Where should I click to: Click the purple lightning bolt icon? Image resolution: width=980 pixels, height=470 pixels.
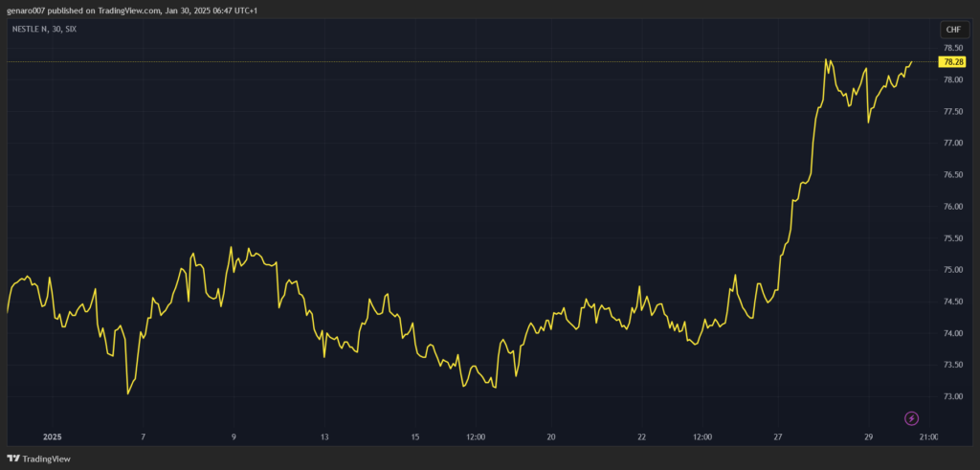tap(911, 418)
